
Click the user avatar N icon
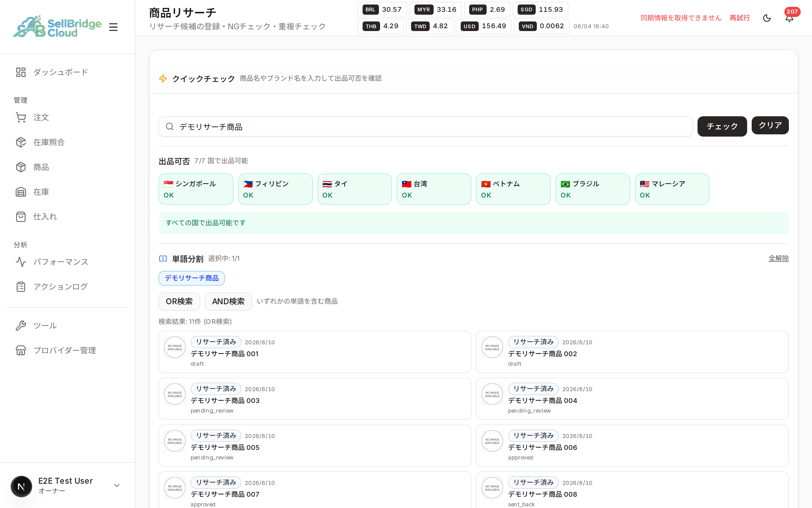click(x=21, y=486)
